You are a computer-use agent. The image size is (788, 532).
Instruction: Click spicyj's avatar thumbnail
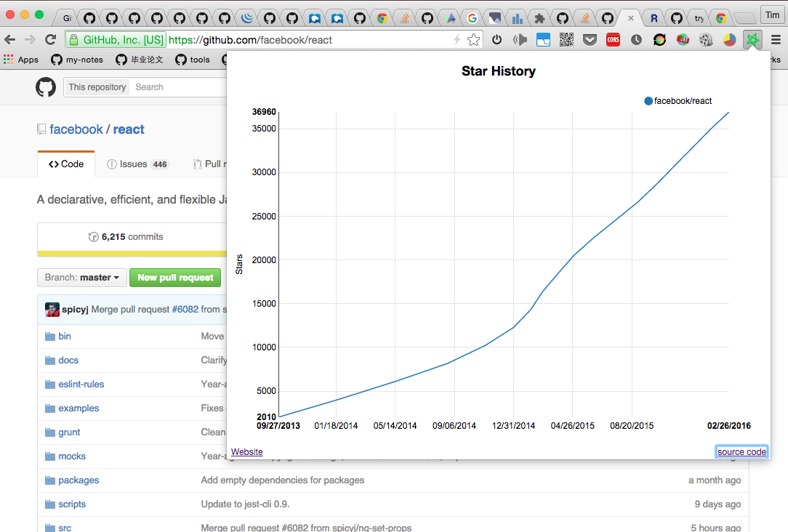52,310
